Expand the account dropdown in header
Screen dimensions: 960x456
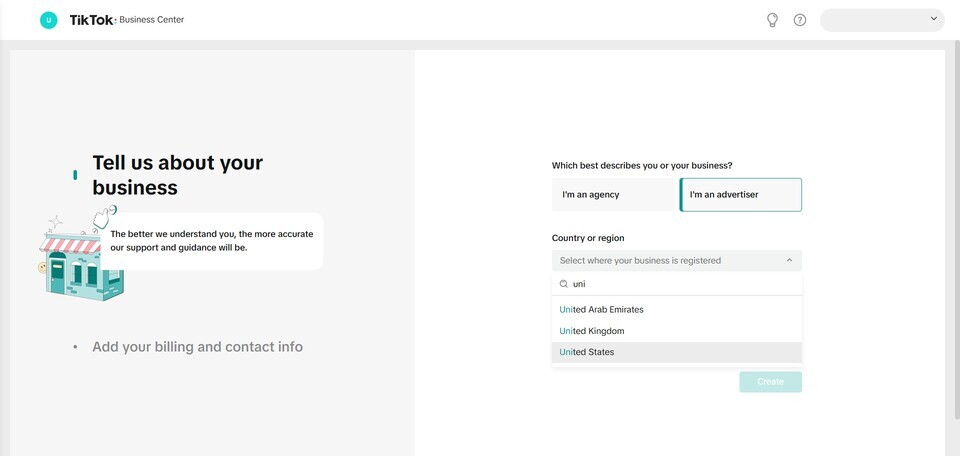[882, 20]
